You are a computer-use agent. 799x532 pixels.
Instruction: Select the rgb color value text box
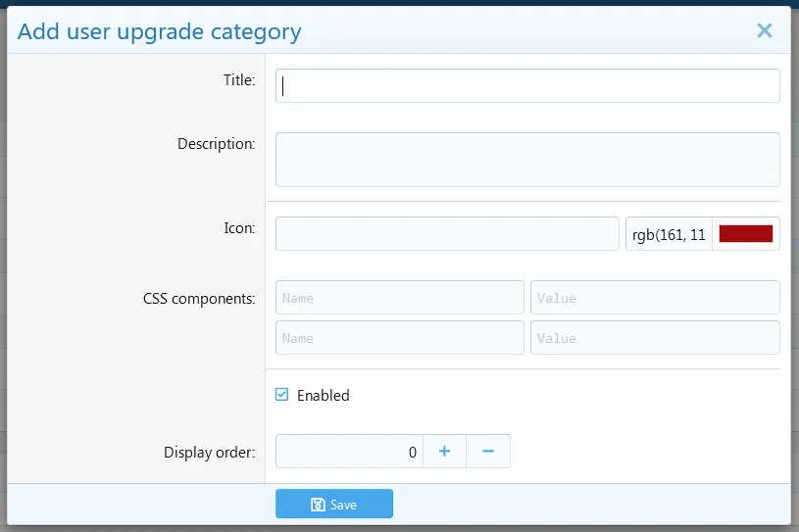click(669, 234)
